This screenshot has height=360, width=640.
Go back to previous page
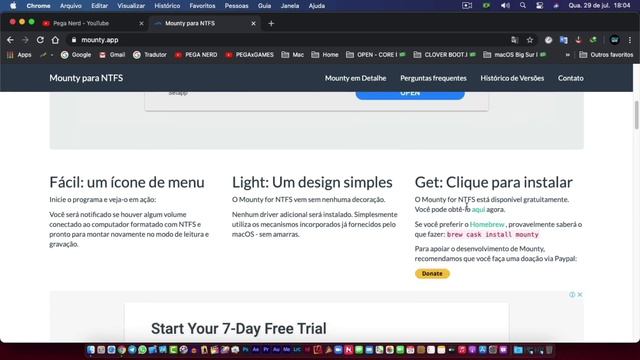tap(10, 40)
